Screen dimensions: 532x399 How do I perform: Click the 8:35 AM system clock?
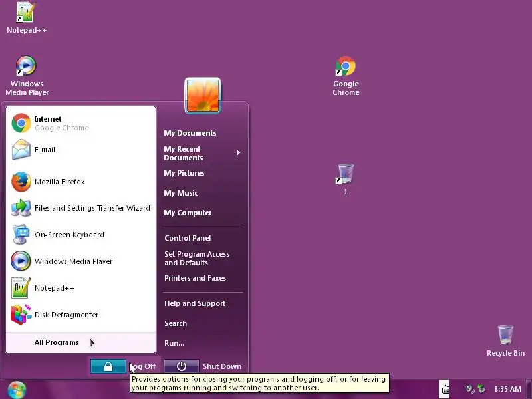[507, 389]
